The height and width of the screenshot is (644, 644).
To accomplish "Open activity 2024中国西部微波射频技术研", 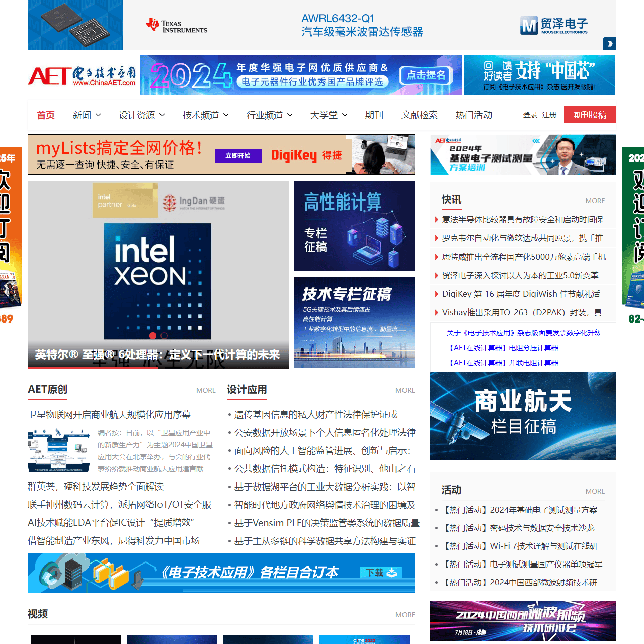I will (x=519, y=583).
